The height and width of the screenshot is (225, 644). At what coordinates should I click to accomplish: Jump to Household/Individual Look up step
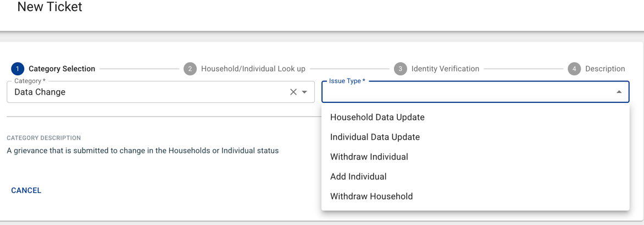(253, 69)
